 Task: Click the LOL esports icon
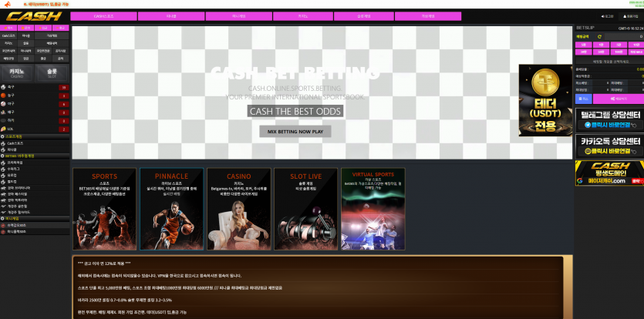tap(3, 129)
